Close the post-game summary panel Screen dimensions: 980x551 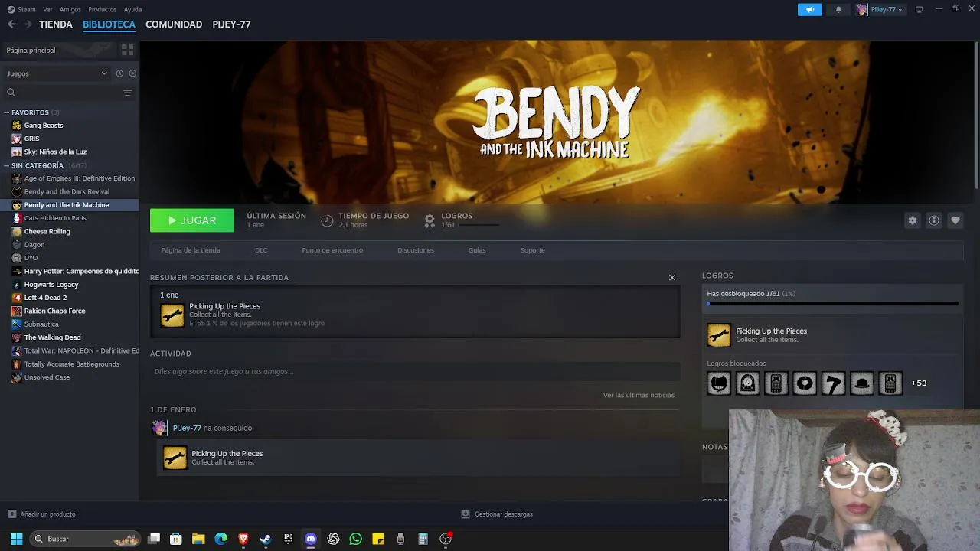[x=672, y=278]
